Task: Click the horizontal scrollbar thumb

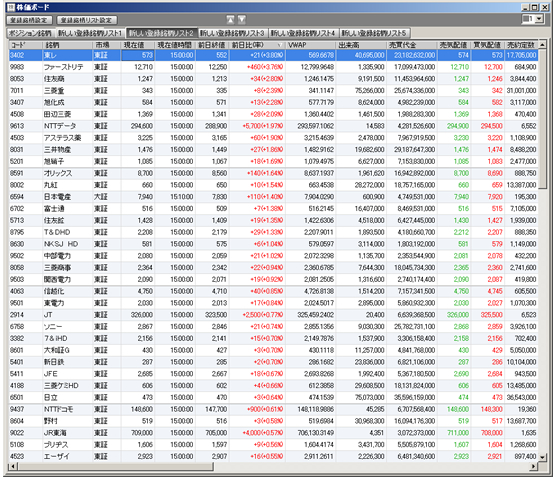Action: coord(115,466)
